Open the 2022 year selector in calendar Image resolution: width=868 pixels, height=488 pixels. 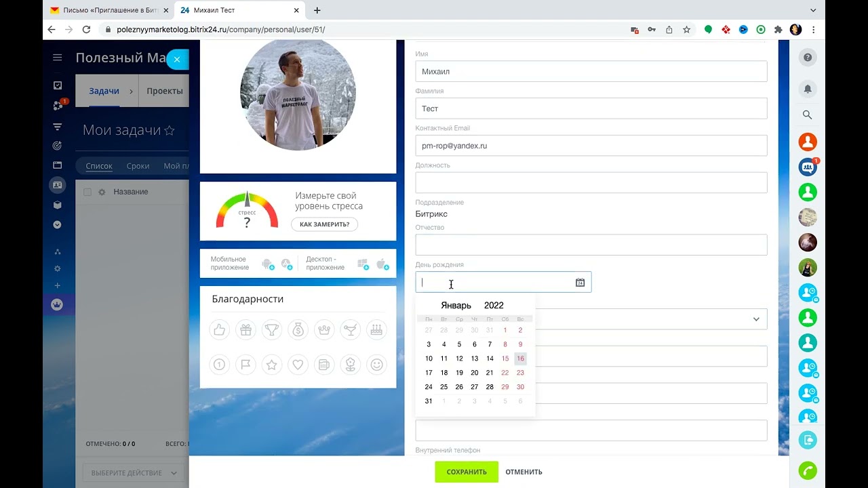[494, 306]
